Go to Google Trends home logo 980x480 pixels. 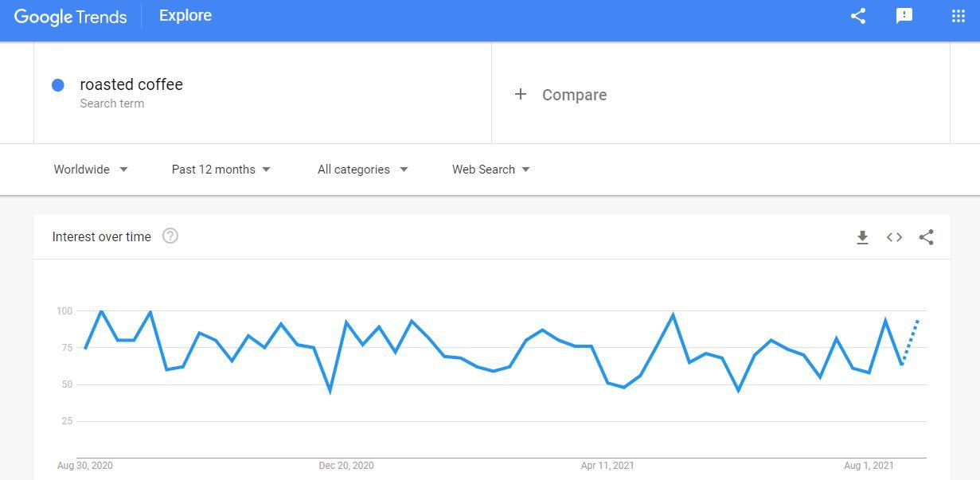[71, 17]
